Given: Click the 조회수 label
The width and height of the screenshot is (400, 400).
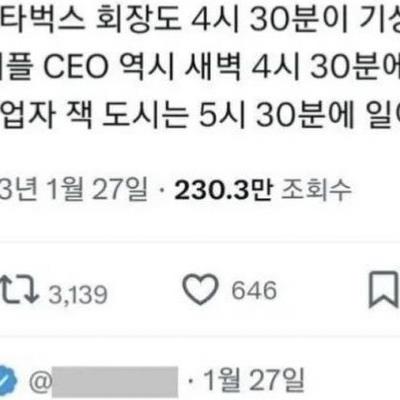Looking at the screenshot, I should click(x=317, y=191).
